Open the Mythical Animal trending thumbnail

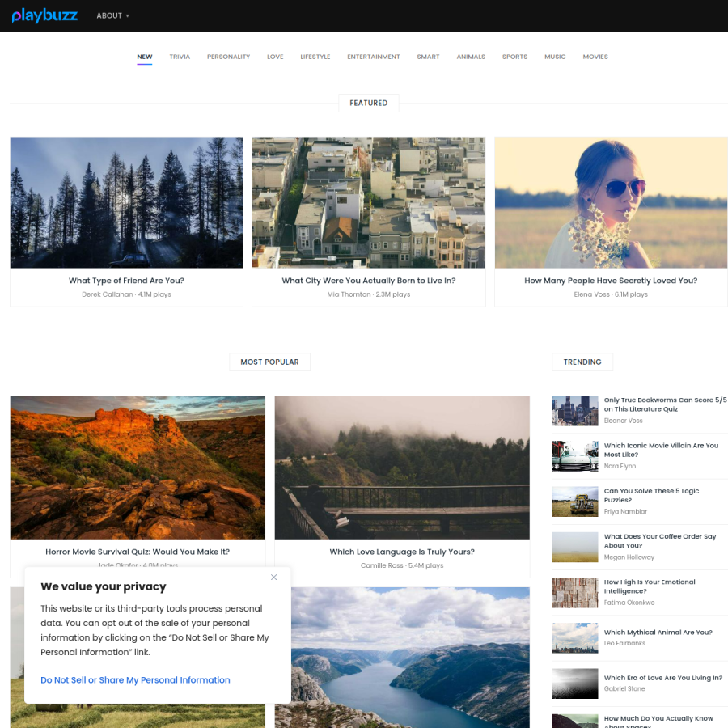[575, 638]
